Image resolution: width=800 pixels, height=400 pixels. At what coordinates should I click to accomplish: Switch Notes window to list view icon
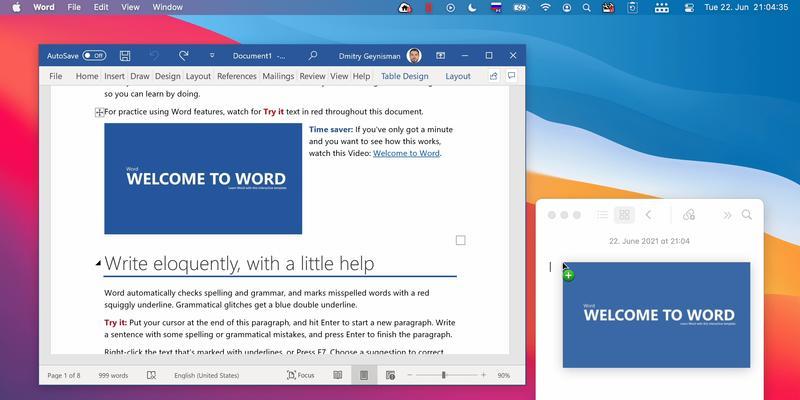pyautogui.click(x=603, y=215)
